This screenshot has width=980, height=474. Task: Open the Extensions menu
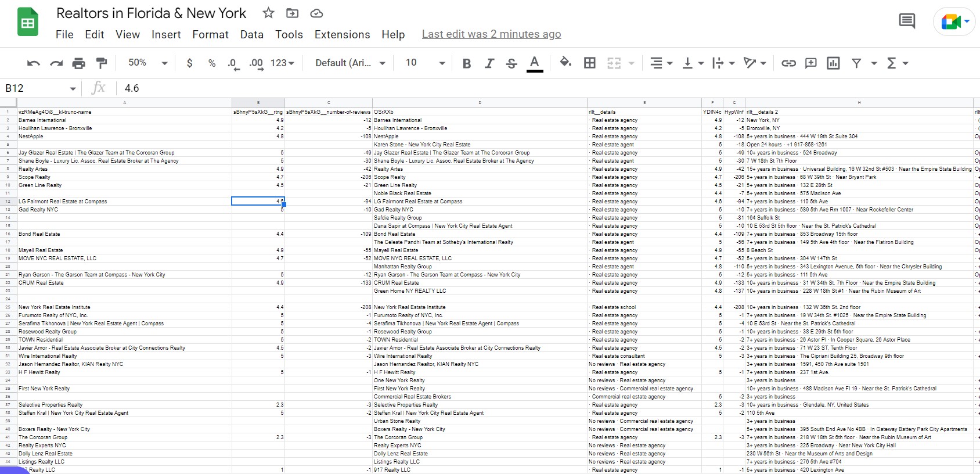[x=343, y=34]
